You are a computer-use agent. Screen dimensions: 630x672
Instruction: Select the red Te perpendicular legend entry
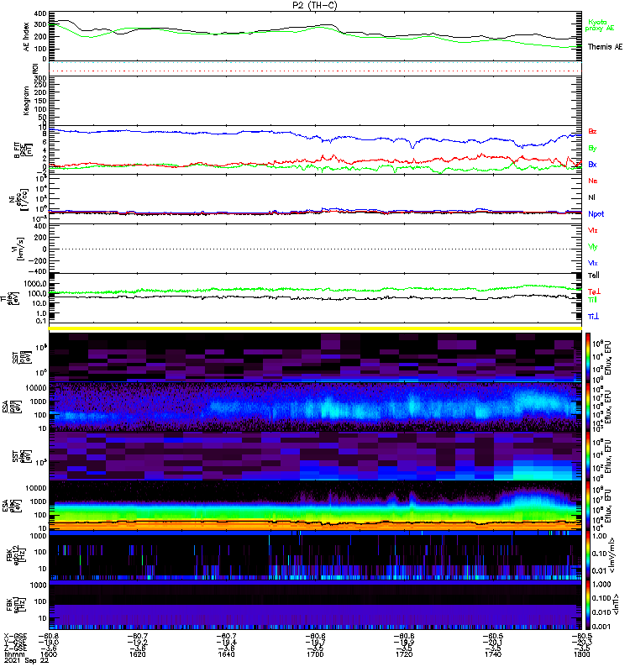point(594,291)
